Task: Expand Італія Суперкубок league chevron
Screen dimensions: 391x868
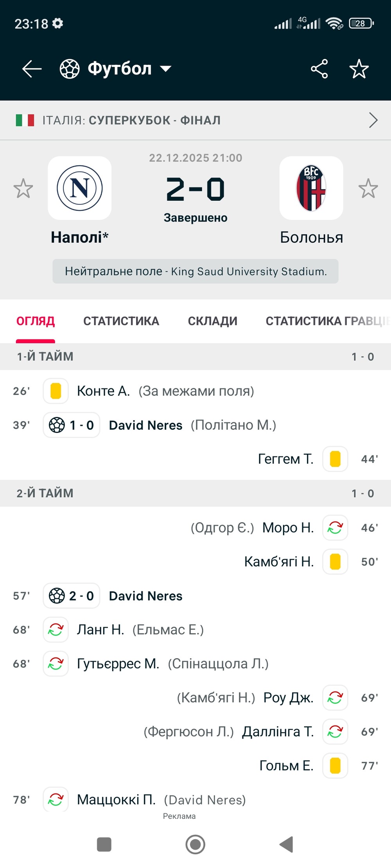Action: pyautogui.click(x=373, y=120)
